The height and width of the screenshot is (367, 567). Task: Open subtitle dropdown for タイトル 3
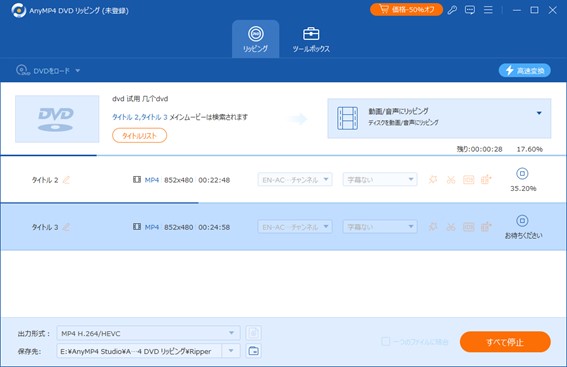point(380,227)
